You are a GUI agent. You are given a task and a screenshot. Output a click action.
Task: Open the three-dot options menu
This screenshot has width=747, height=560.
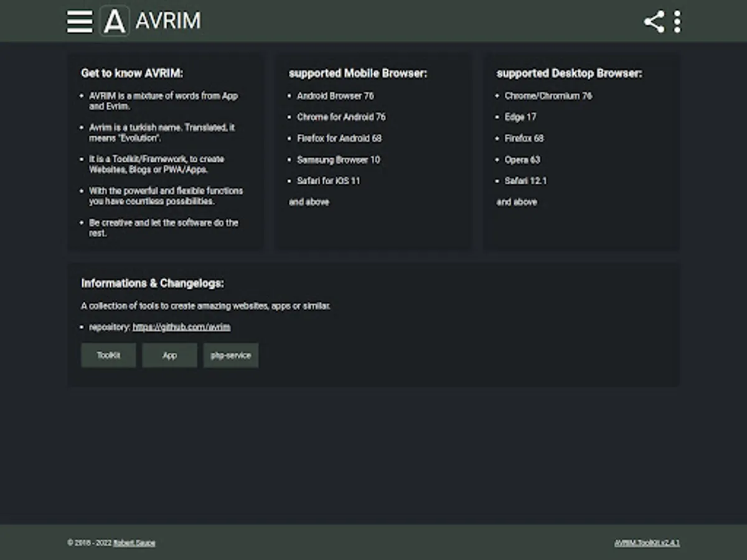(x=677, y=22)
